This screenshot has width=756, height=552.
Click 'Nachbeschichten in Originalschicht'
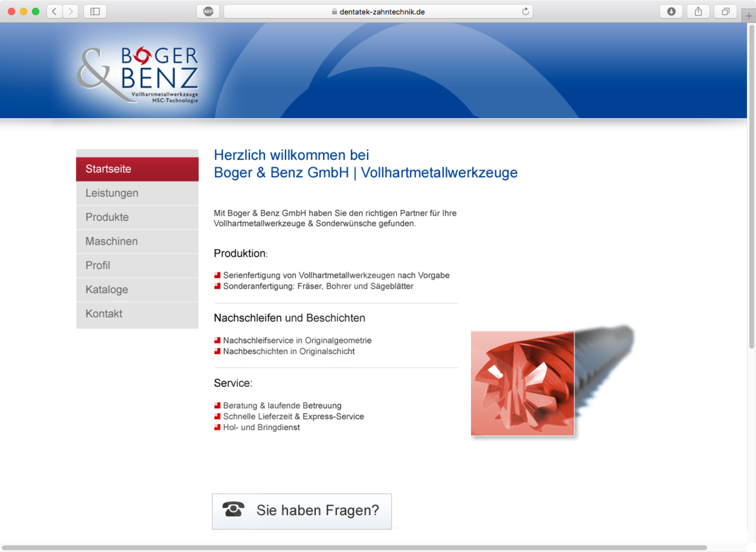(x=289, y=351)
